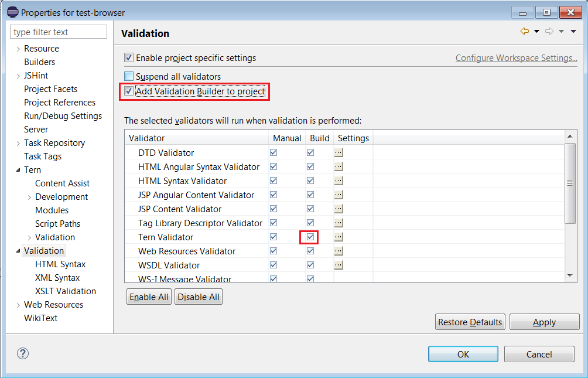Expand the Web Resources tree node
Screen dimensions: 588x378
18,304
